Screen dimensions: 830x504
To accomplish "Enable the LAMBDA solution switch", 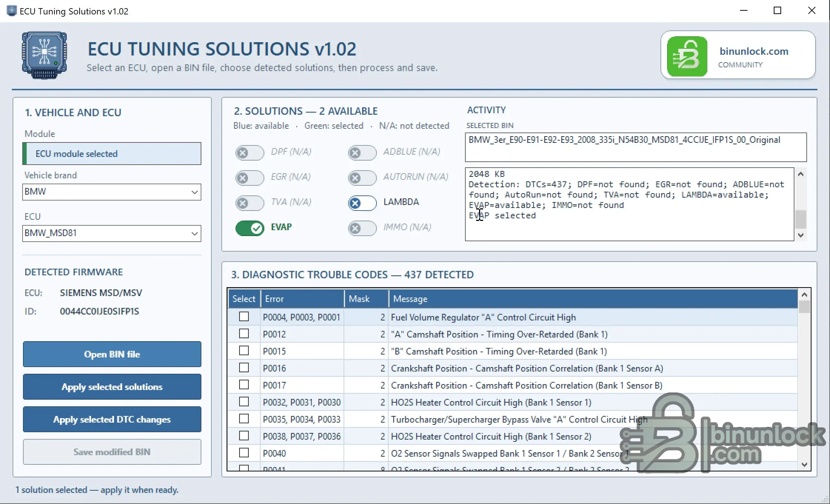I will (x=362, y=203).
